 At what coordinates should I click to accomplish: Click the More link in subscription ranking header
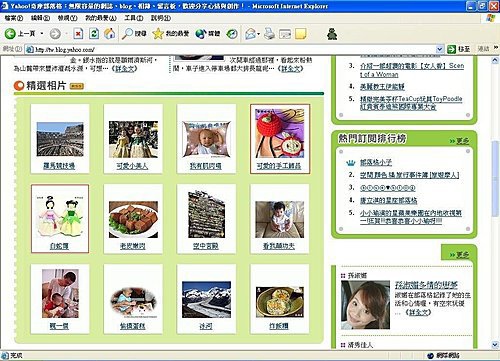[x=459, y=141]
